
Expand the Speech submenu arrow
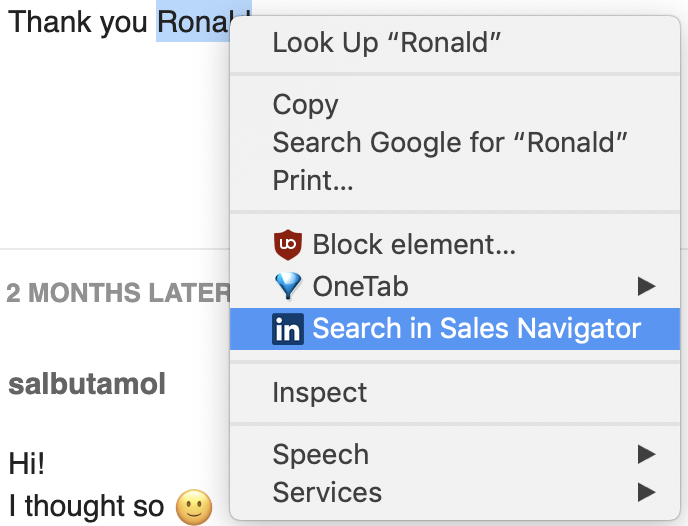646,454
